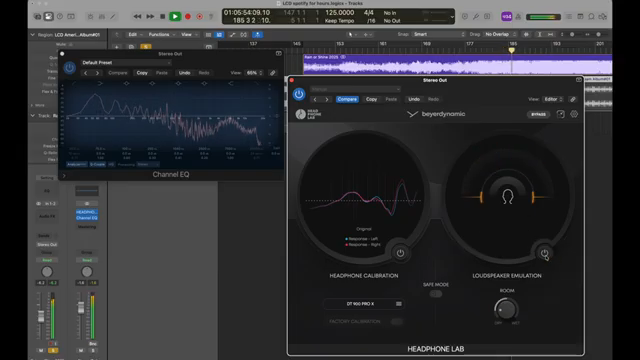Click the 4/4 time signature
This screenshot has height=360, width=640.
pyautogui.click(x=369, y=13)
